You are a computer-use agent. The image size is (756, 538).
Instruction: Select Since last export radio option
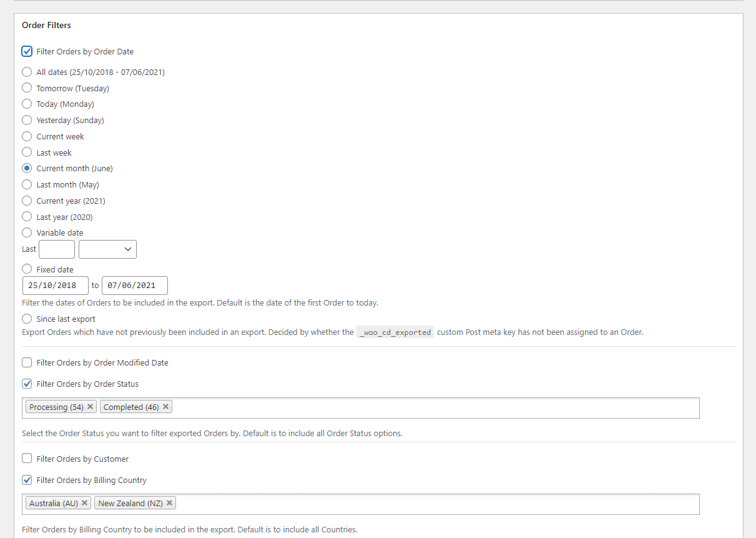click(27, 319)
